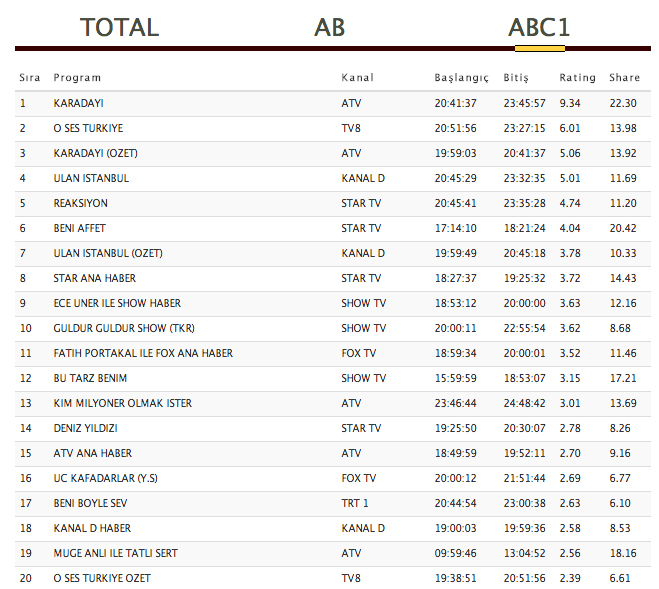Click the Share column header
The image size is (659, 589).
tap(625, 78)
